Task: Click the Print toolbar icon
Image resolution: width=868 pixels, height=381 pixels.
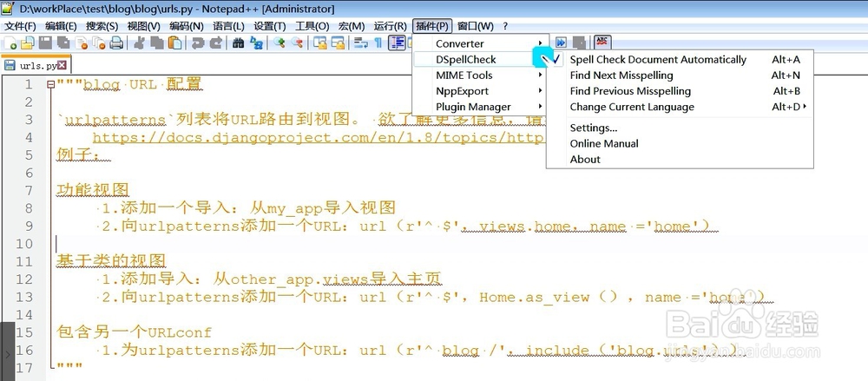Action: 116,43
